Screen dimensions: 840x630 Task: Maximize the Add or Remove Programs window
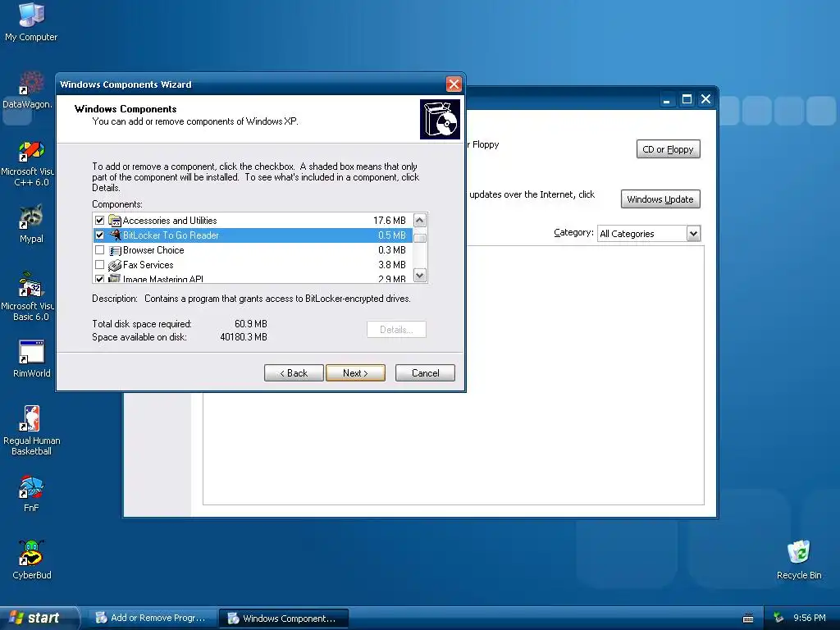tap(687, 99)
